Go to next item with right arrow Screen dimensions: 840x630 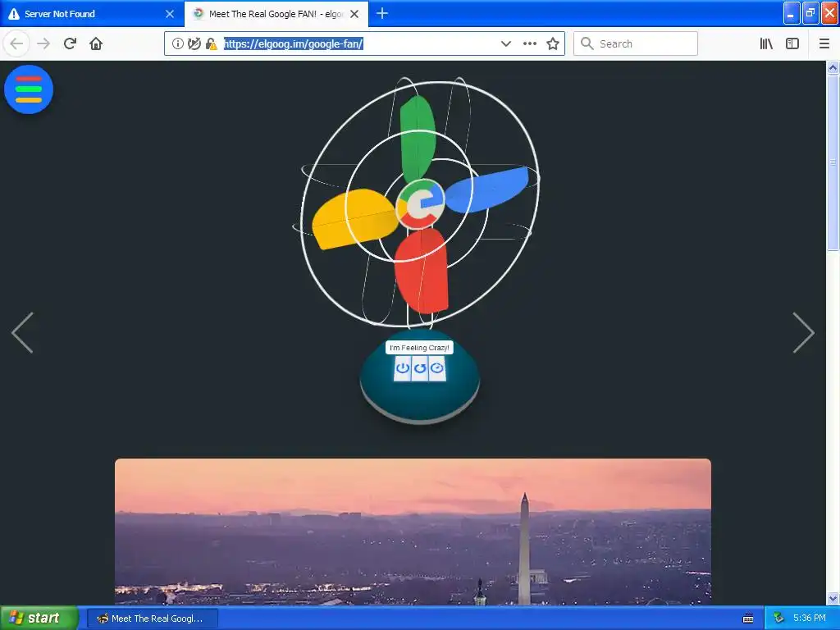804,333
